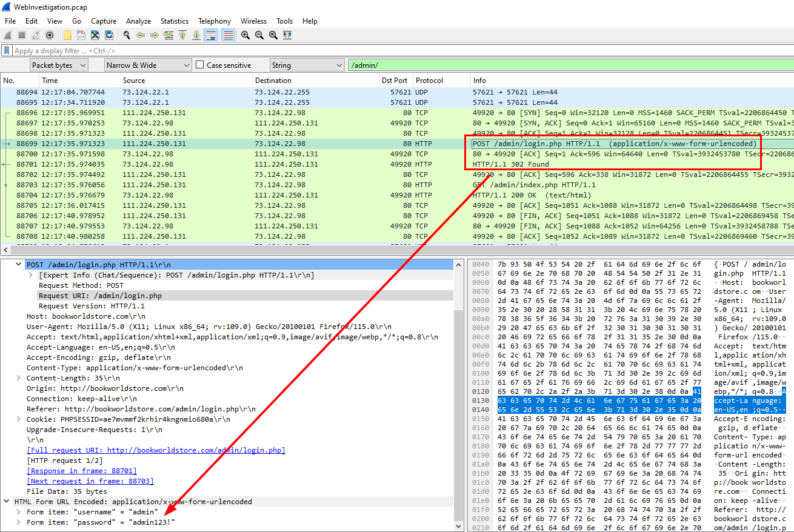Click the resize columns icon
This screenshot has width=794, height=532.
tap(287, 35)
